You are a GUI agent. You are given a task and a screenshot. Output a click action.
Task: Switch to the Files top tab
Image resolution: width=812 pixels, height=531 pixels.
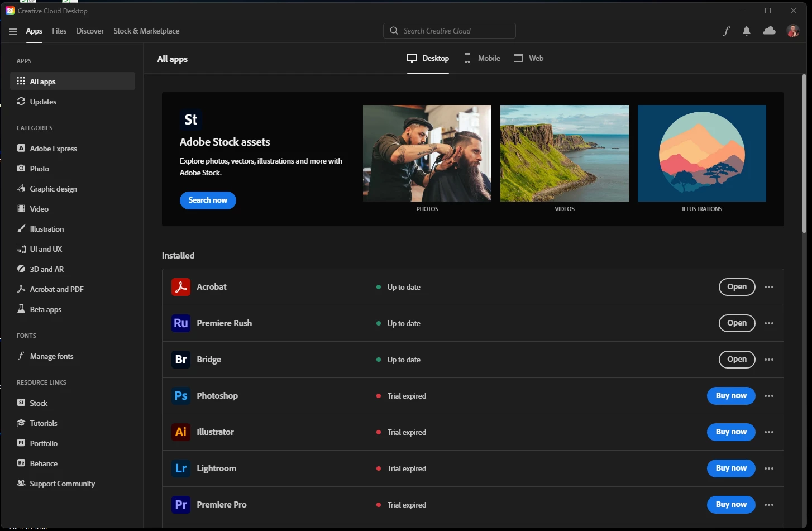tap(59, 31)
